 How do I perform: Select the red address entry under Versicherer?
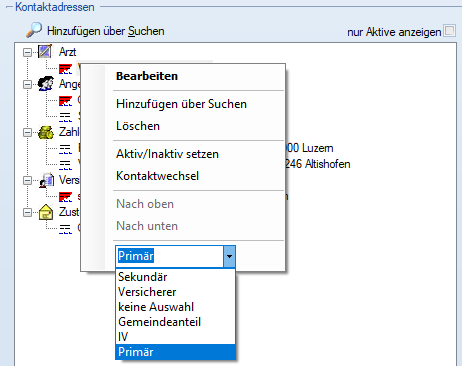65,197
